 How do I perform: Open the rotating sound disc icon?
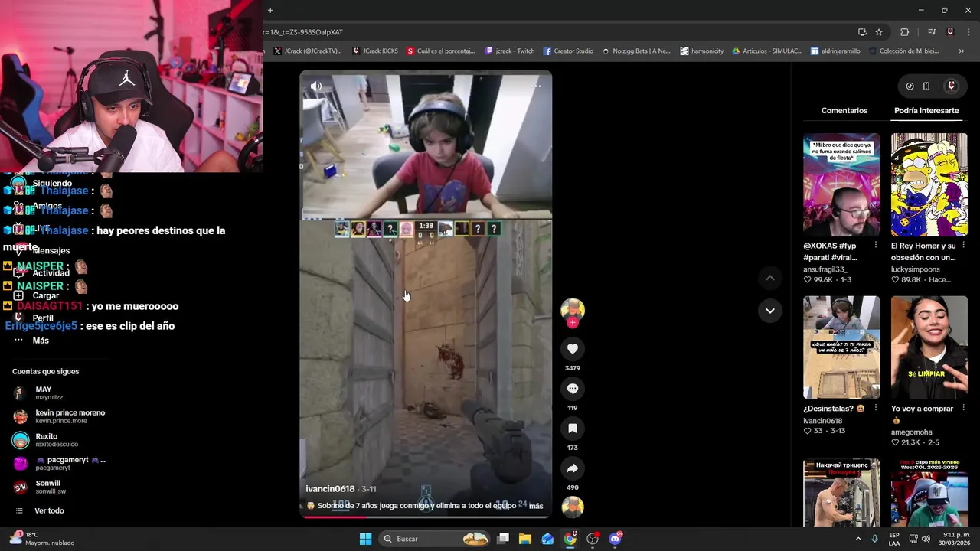click(572, 507)
